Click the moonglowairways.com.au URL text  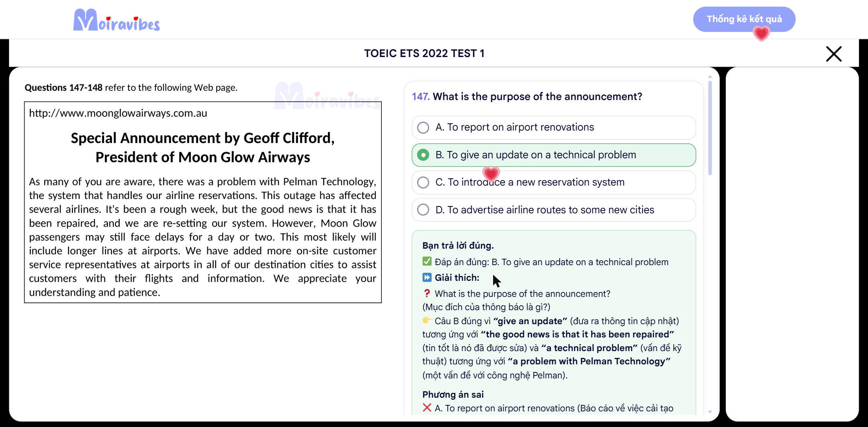click(118, 113)
